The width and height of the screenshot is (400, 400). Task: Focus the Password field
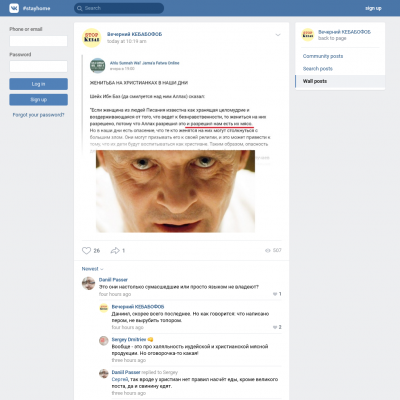[x=38, y=66]
